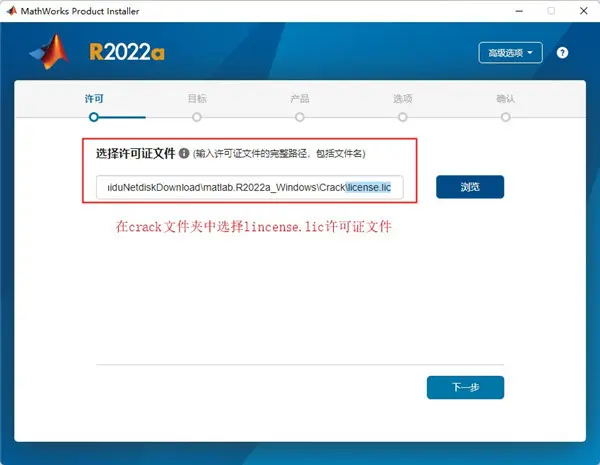Viewport: 600px width, 465px height.
Task: Select the 目标 step tab
Action: click(x=197, y=99)
